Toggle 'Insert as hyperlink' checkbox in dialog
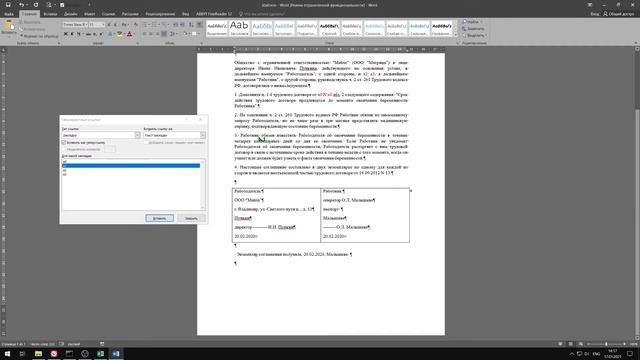The height and width of the screenshot is (360, 640). pyautogui.click(x=64, y=142)
